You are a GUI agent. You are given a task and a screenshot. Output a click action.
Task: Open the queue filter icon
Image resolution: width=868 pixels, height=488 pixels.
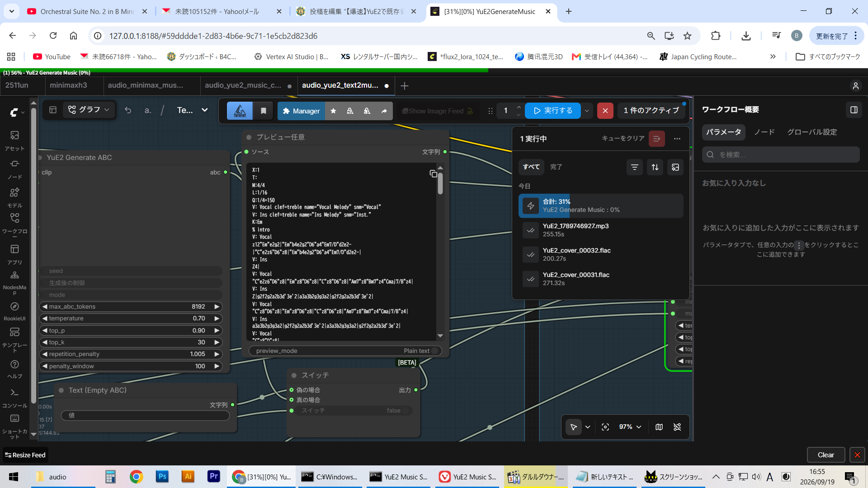(635, 167)
